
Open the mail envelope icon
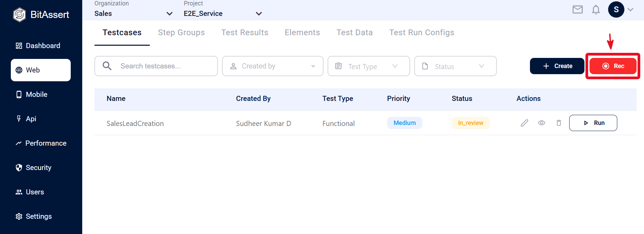click(x=578, y=9)
